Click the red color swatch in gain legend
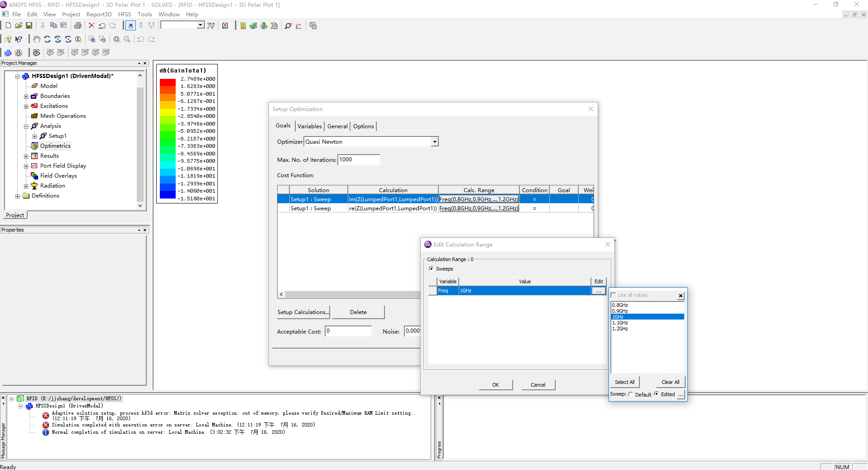This screenshot has height=470, width=868. click(x=168, y=82)
